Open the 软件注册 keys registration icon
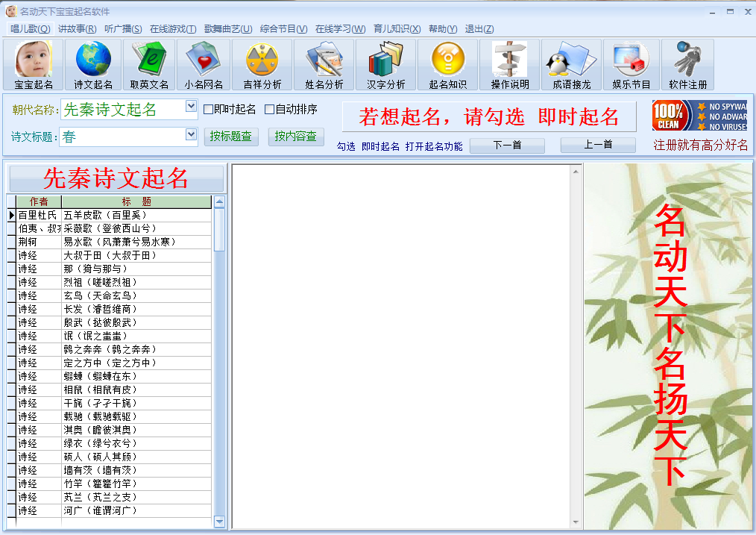The width and height of the screenshot is (756, 535). coord(687,65)
